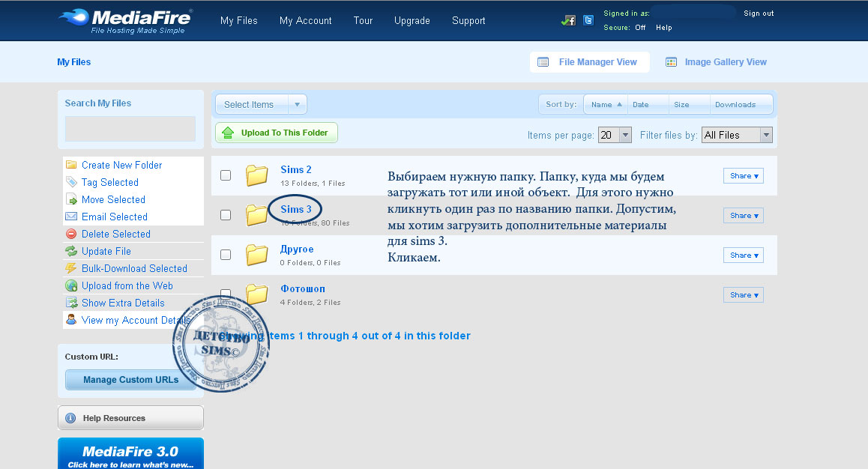The height and width of the screenshot is (469, 868).
Task: Open Share menu for Sims 3
Action: coord(744,216)
